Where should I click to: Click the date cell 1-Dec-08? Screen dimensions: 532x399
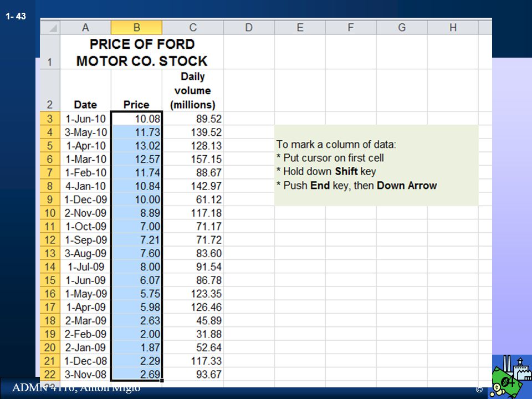click(x=85, y=361)
